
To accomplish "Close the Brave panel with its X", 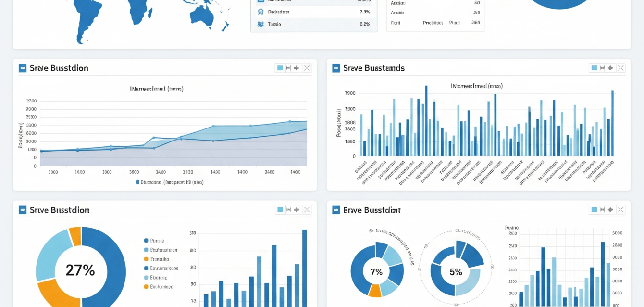I will click(620, 210).
